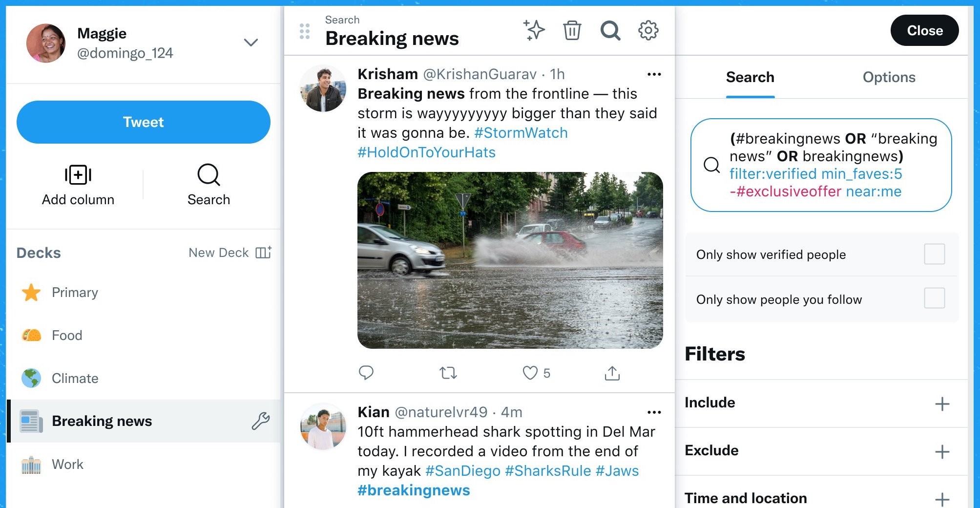Click the sparkle icon in column header
The height and width of the screenshot is (508, 980).
(534, 30)
